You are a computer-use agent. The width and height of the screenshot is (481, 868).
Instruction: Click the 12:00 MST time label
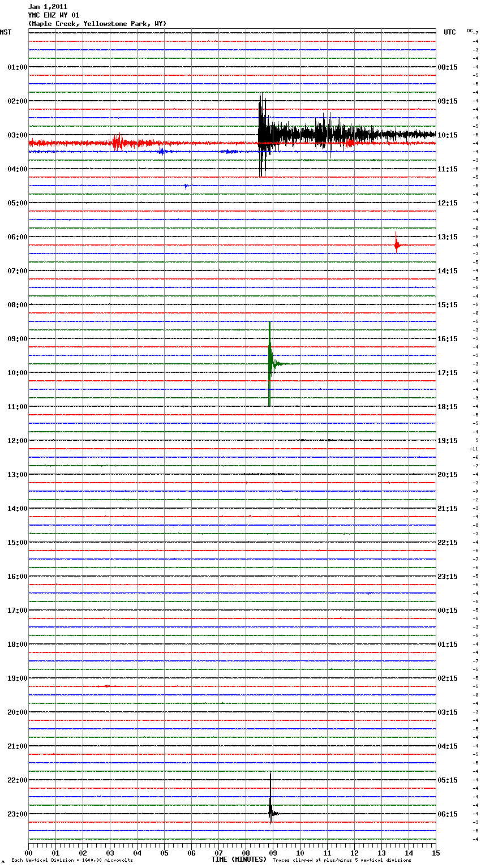[x=18, y=440]
